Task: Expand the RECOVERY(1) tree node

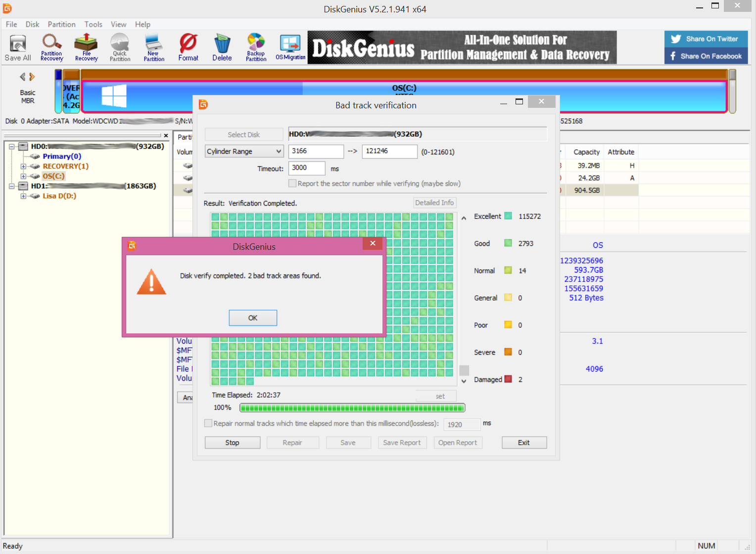Action: [23, 166]
